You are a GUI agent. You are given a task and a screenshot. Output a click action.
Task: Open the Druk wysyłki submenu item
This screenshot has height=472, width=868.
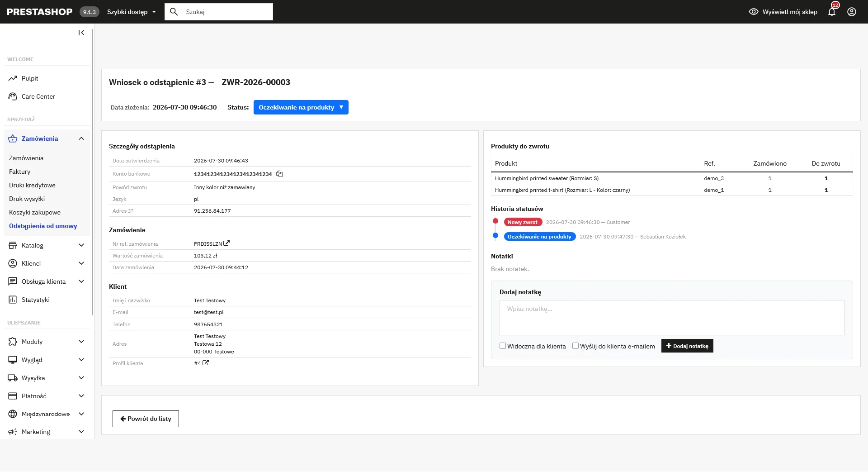tap(27, 199)
